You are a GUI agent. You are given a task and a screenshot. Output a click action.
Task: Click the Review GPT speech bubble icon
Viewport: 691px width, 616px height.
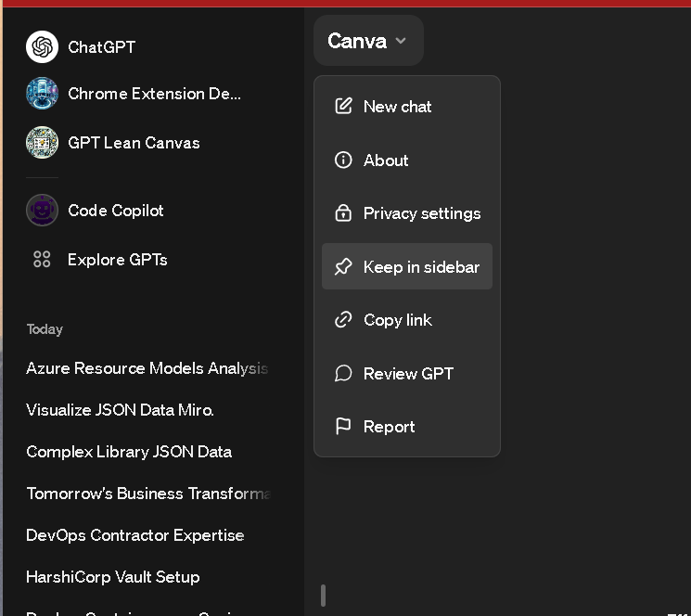coord(343,373)
